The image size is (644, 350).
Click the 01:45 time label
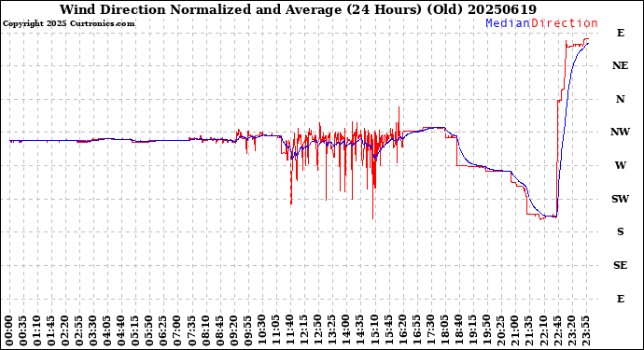coord(51,330)
